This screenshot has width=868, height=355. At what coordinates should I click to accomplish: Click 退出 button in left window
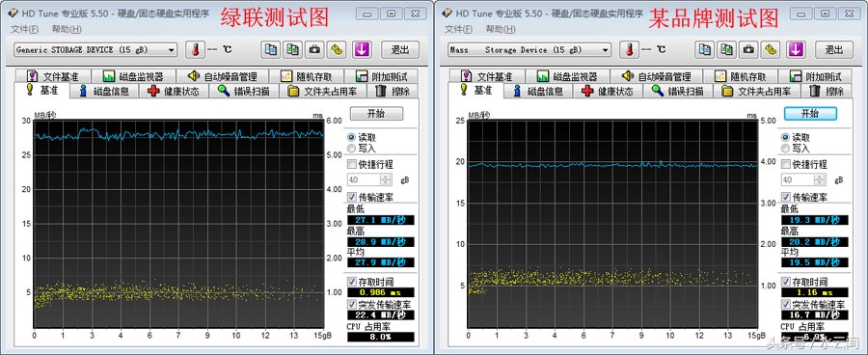tap(400, 50)
